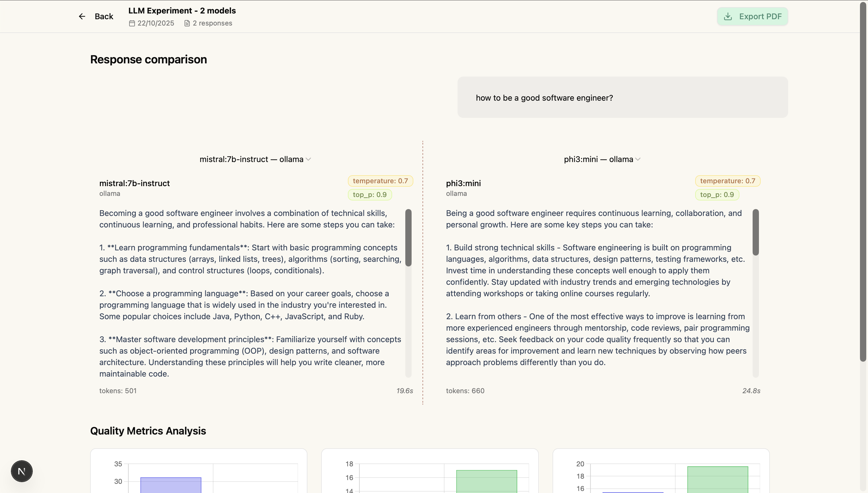The width and height of the screenshot is (868, 493).
Task: Click the date 22/10/2025
Action: 156,23
